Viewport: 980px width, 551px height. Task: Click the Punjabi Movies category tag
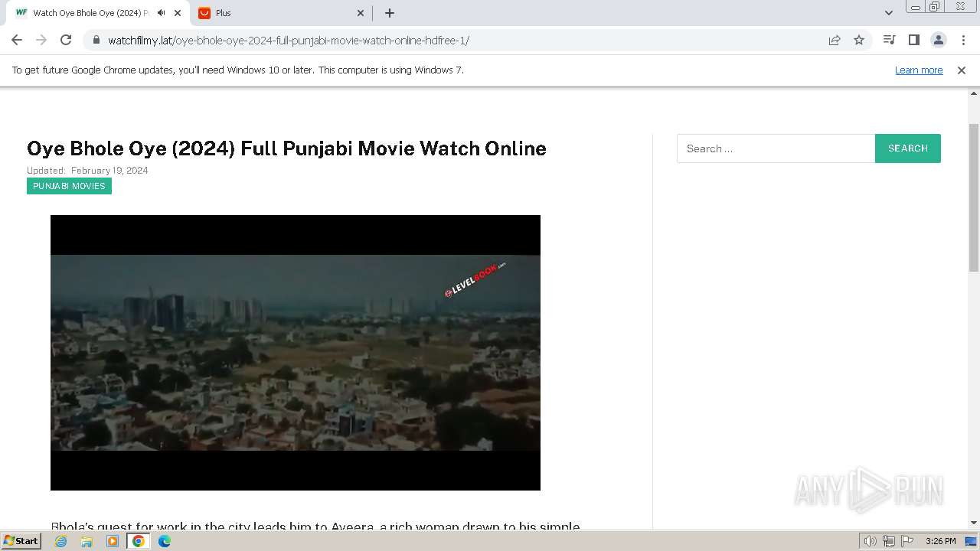click(69, 186)
